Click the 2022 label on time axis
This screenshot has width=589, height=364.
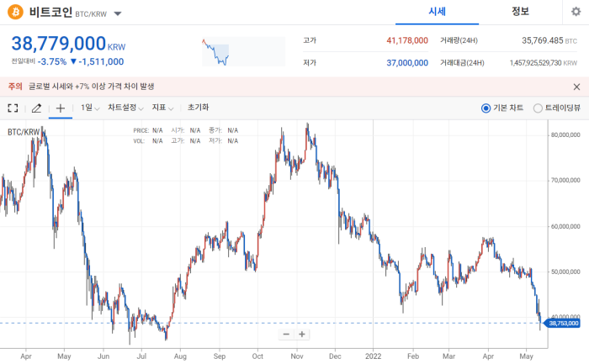(373, 356)
